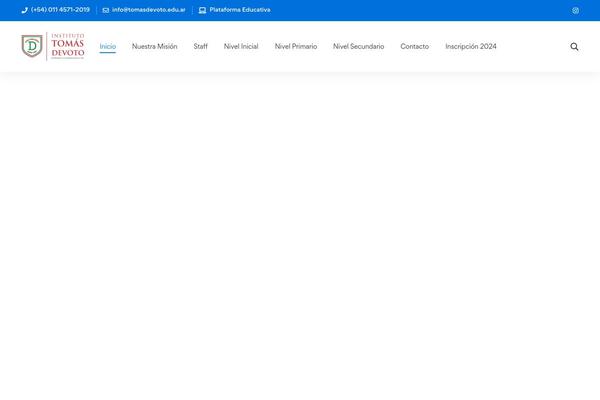The height and width of the screenshot is (400, 600).
Task: Open the Instagram profile icon
Action: (x=575, y=10)
